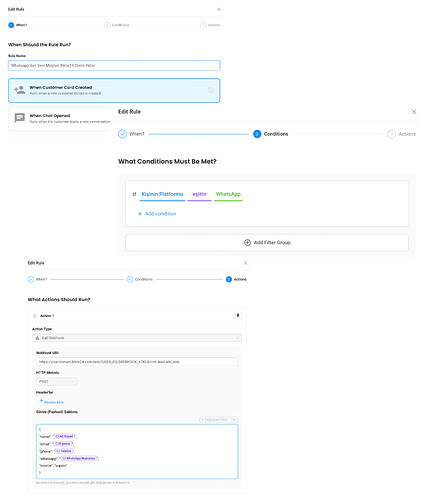Return to Conditions step in the Actions dialog
Screen dimensions: 423x500
pos(140,279)
